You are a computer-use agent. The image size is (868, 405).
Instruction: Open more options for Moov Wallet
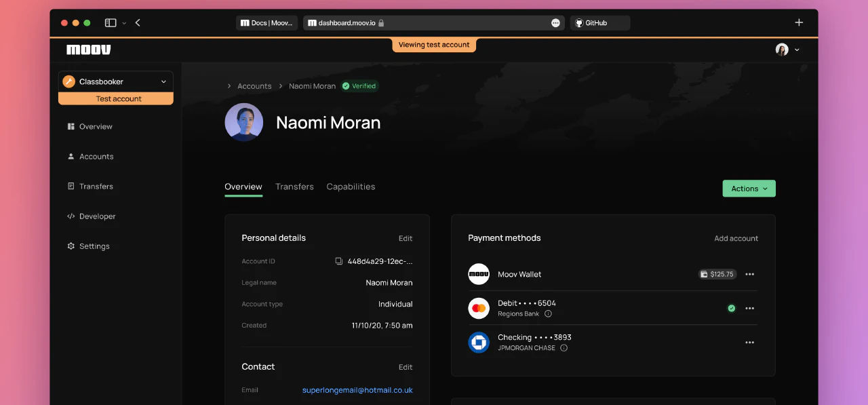click(749, 274)
